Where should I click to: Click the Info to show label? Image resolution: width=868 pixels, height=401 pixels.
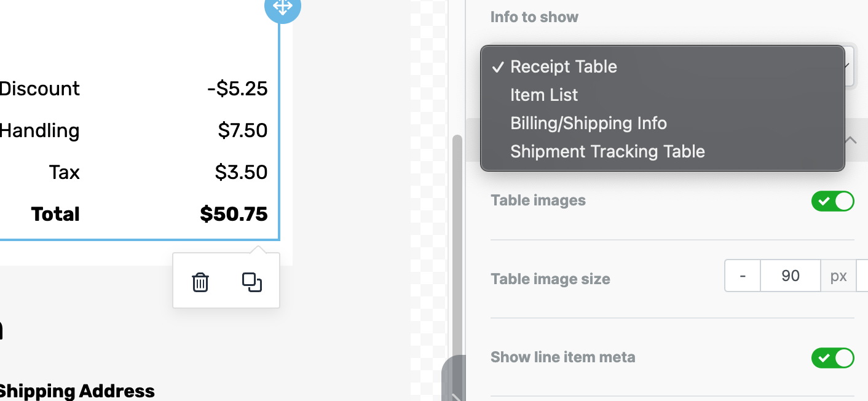pos(534,17)
